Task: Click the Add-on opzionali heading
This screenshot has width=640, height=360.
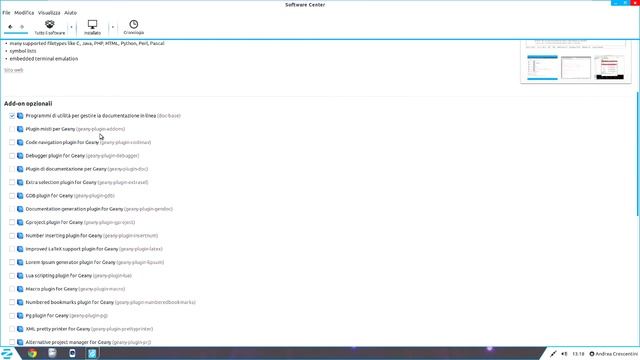Action: pos(28,104)
